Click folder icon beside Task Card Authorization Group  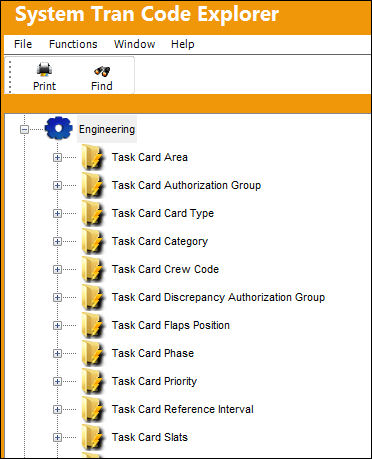pyautogui.click(x=92, y=185)
